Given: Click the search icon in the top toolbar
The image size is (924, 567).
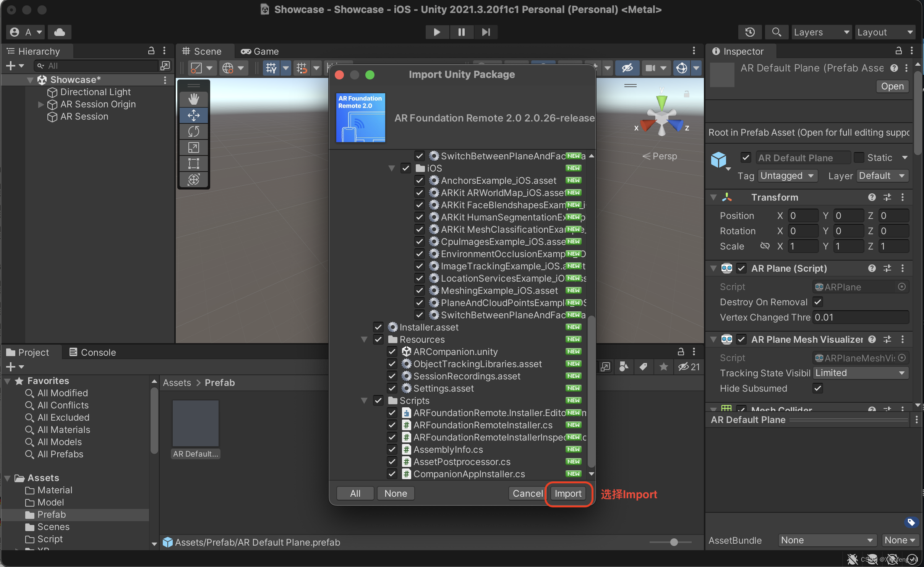Looking at the screenshot, I should (776, 32).
